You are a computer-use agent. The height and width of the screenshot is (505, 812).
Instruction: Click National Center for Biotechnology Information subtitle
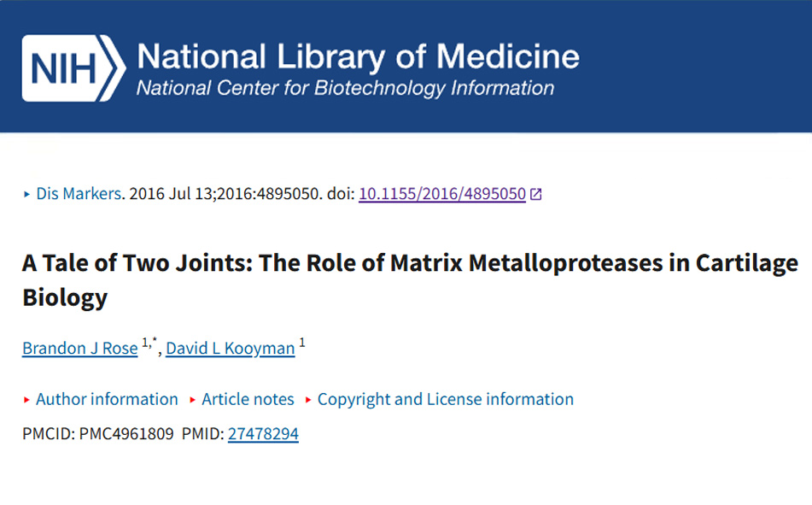pos(346,88)
